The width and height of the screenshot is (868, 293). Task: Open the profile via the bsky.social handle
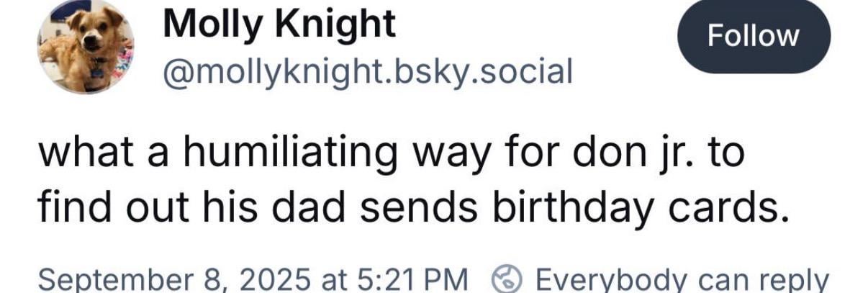coord(368,71)
